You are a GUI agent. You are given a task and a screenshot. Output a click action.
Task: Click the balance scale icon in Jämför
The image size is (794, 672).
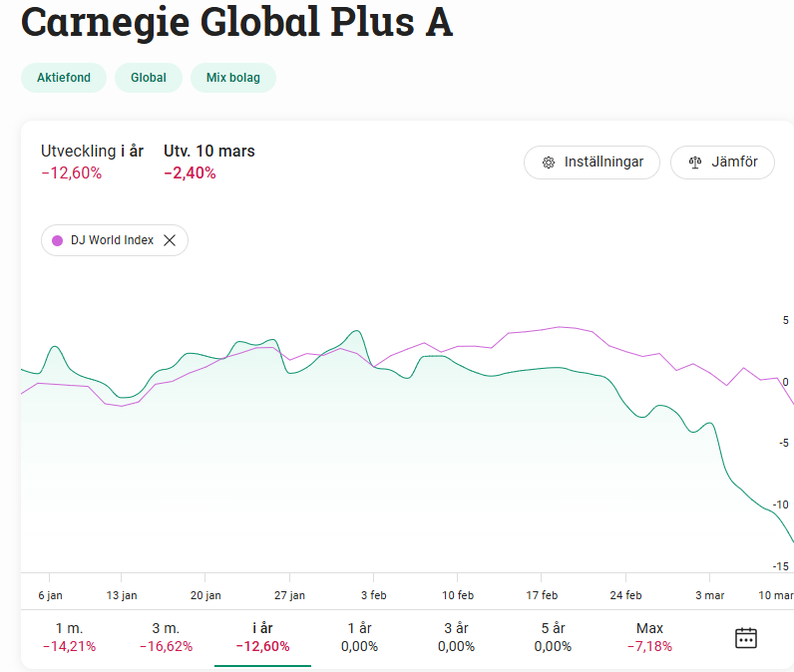[695, 163]
